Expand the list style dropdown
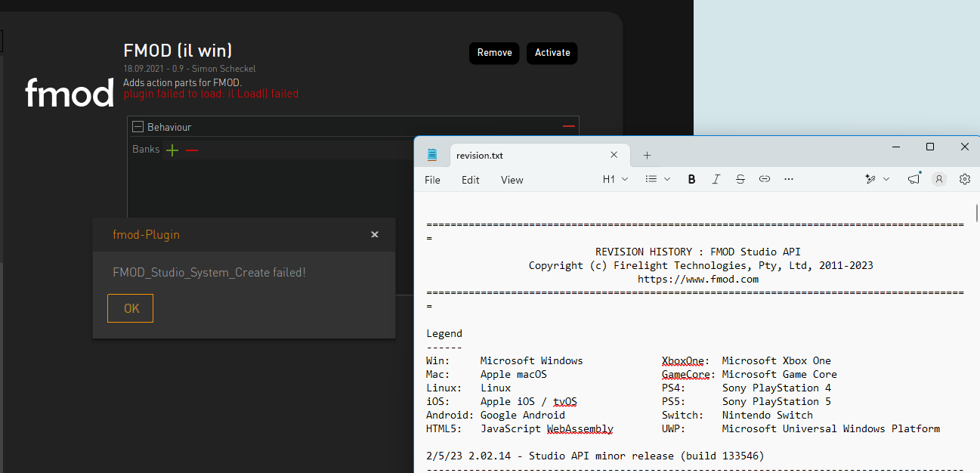The image size is (980, 473). click(x=658, y=179)
